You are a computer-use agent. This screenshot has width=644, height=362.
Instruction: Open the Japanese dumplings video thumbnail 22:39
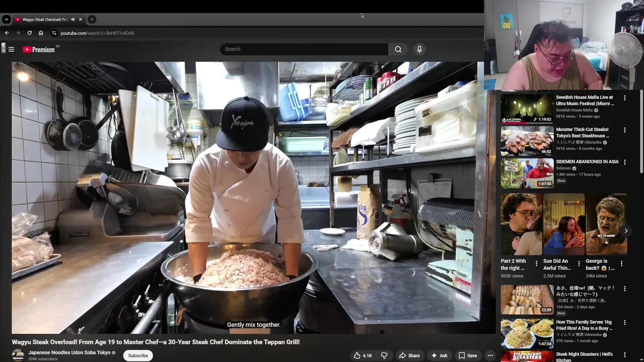tap(527, 300)
